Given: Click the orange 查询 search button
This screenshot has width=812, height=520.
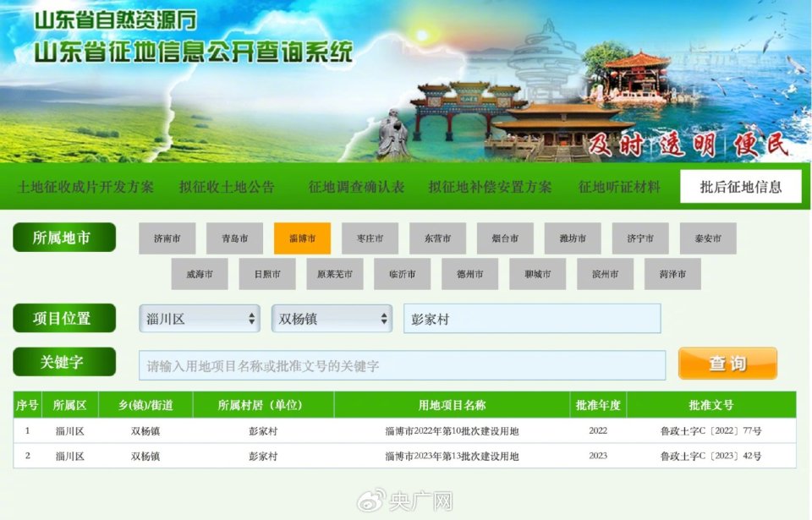Looking at the screenshot, I should pos(727,364).
